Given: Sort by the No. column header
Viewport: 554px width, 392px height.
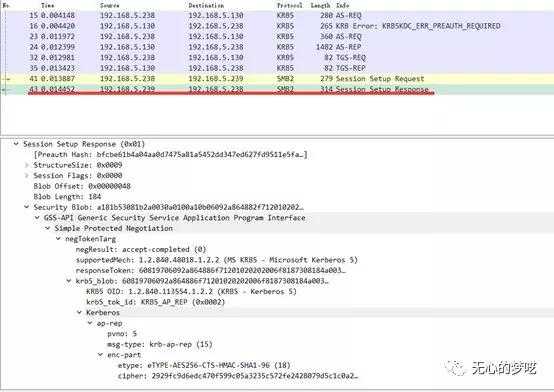Looking at the screenshot, I should 6,5.
